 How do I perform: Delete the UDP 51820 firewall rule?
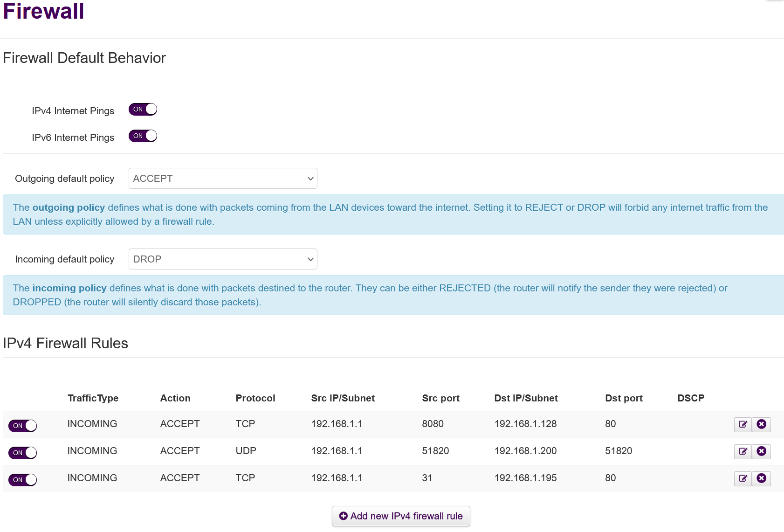tap(762, 451)
